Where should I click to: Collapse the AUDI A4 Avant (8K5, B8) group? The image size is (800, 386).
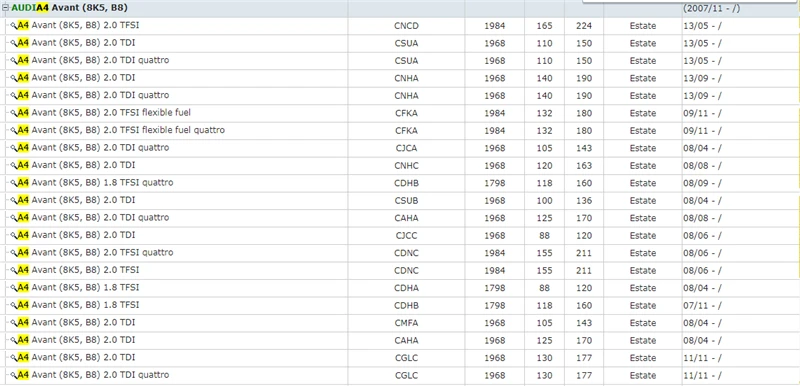[6, 8]
